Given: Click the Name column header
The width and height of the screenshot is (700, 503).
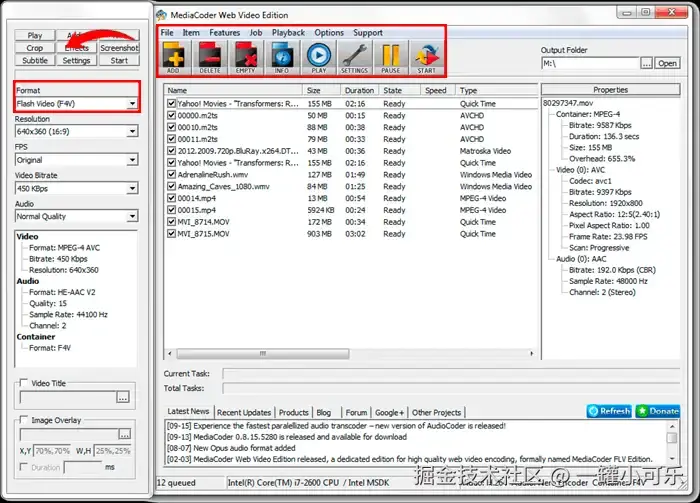Looking at the screenshot, I should click(233, 90).
